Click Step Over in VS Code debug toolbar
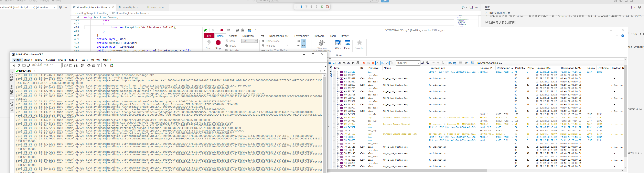Image resolution: width=644 pixels, height=173 pixels. pyautogui.click(x=306, y=7)
